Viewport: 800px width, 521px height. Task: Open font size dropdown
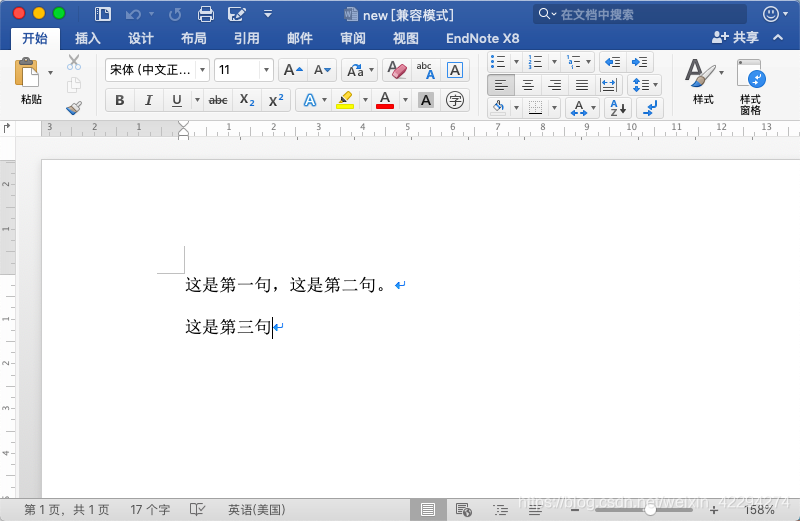(x=266, y=70)
